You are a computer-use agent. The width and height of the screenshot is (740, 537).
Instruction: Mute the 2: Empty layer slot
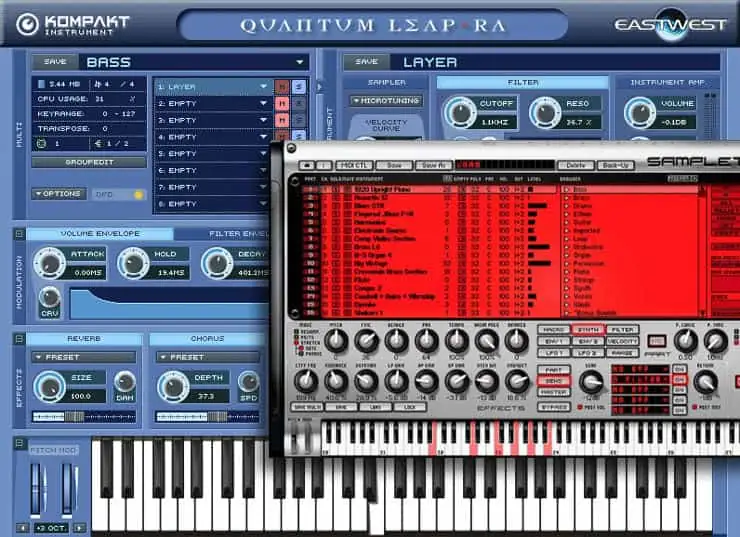pos(282,103)
